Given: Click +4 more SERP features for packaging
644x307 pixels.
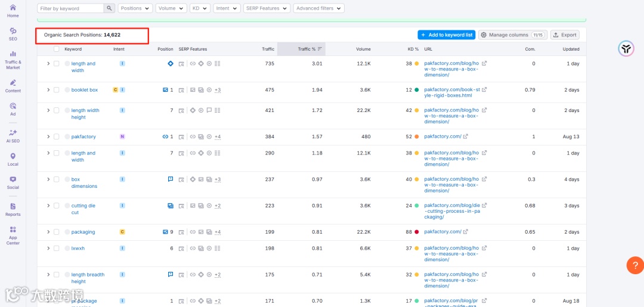Looking at the screenshot, I should (x=218, y=232).
